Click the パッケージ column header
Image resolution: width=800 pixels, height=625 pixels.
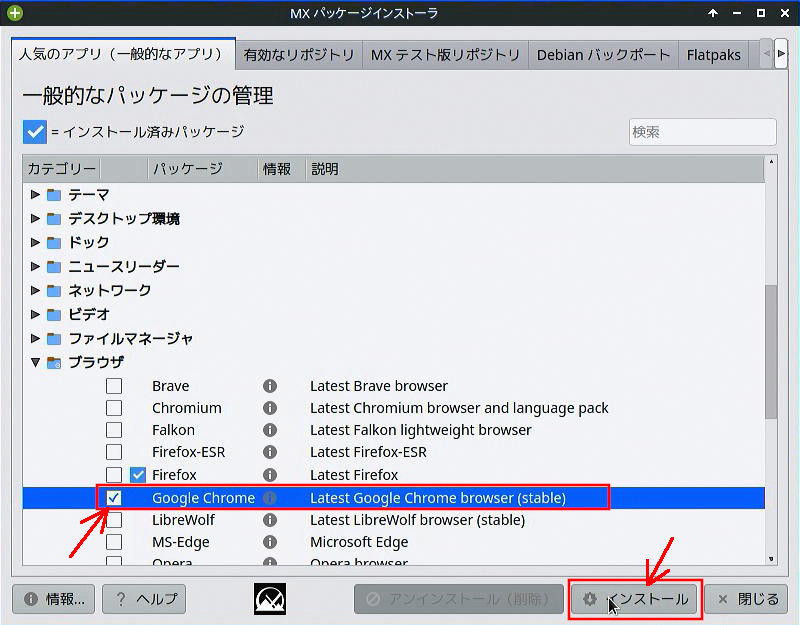coord(203,168)
